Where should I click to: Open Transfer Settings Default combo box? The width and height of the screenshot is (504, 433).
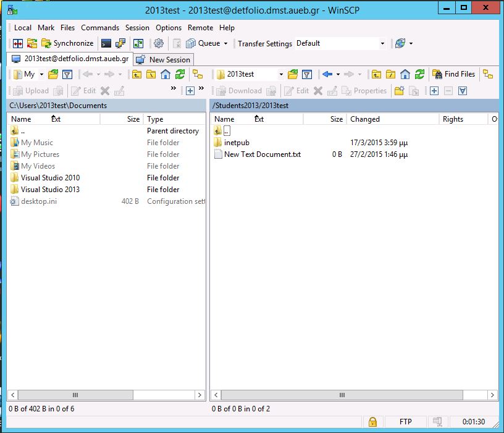point(340,43)
